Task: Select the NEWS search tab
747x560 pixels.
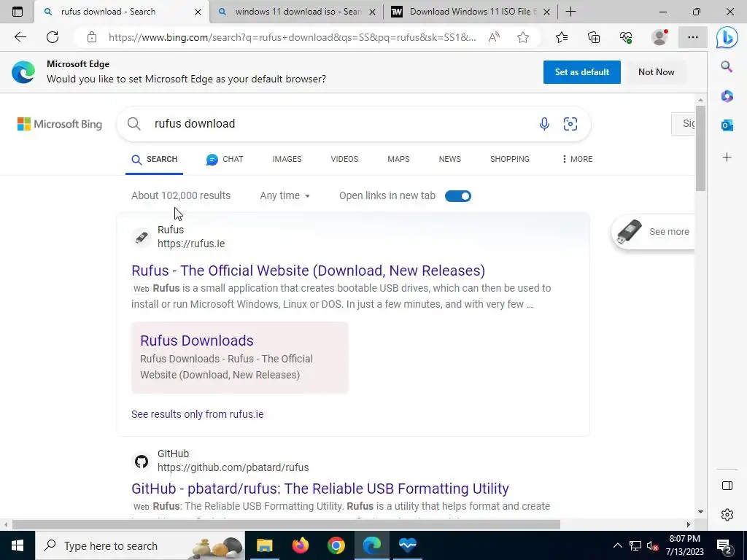Action: (449, 159)
